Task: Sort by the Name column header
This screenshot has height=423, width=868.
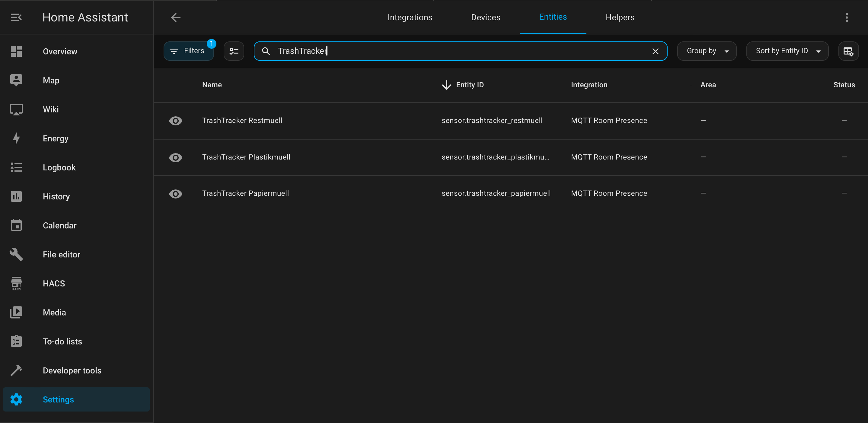Action: tap(212, 85)
